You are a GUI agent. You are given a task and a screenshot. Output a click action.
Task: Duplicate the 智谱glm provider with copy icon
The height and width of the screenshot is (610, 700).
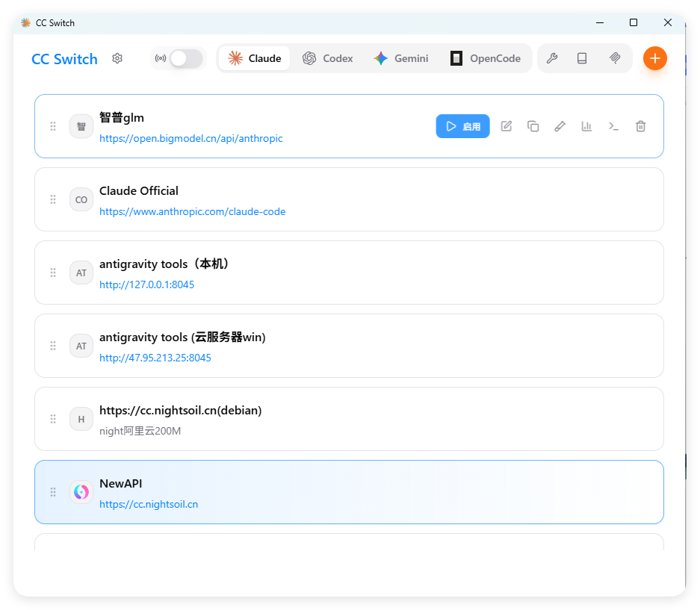coord(533,126)
